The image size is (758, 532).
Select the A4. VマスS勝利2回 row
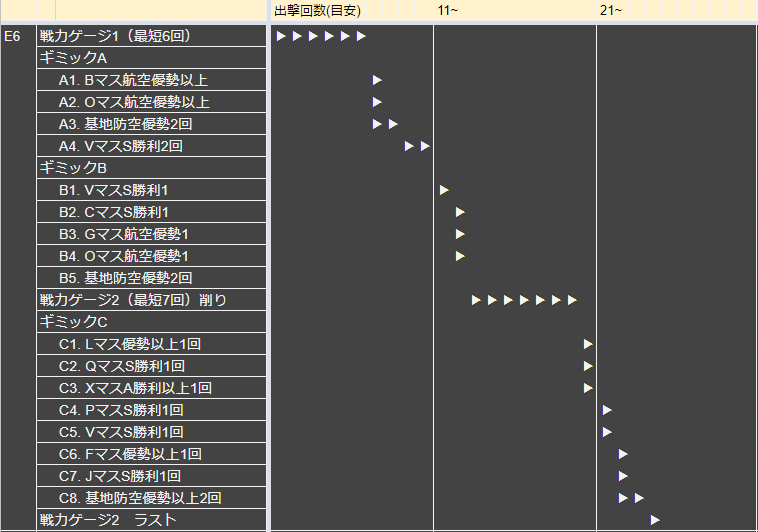point(151,146)
